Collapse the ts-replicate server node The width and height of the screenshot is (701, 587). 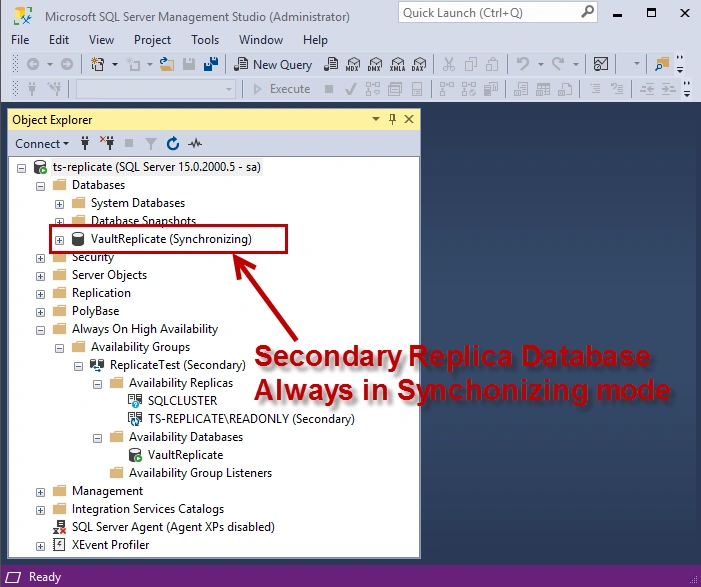[21, 169]
